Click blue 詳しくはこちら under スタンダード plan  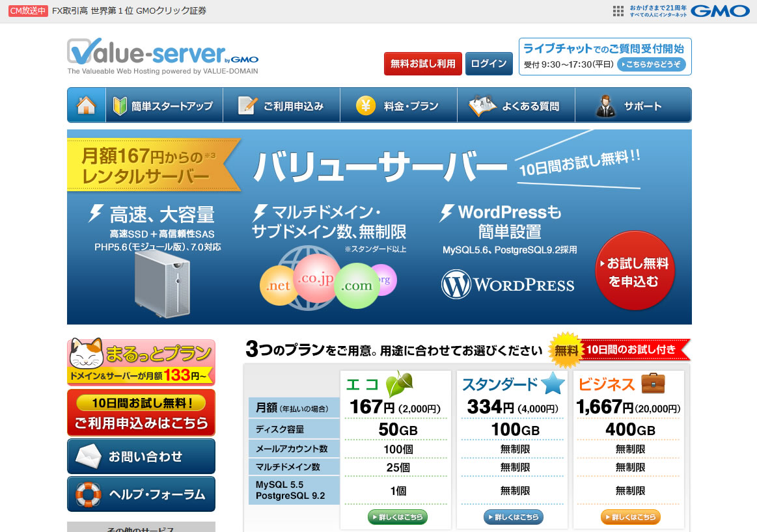(514, 517)
